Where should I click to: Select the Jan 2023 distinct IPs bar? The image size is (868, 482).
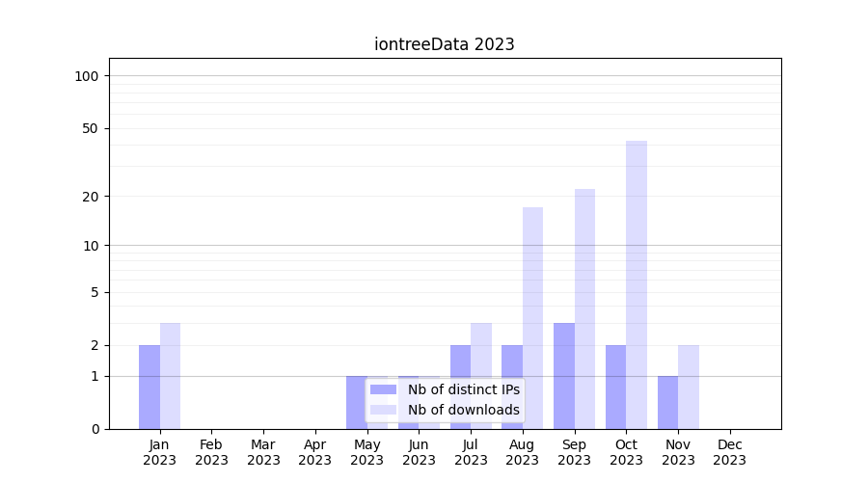tap(149, 387)
